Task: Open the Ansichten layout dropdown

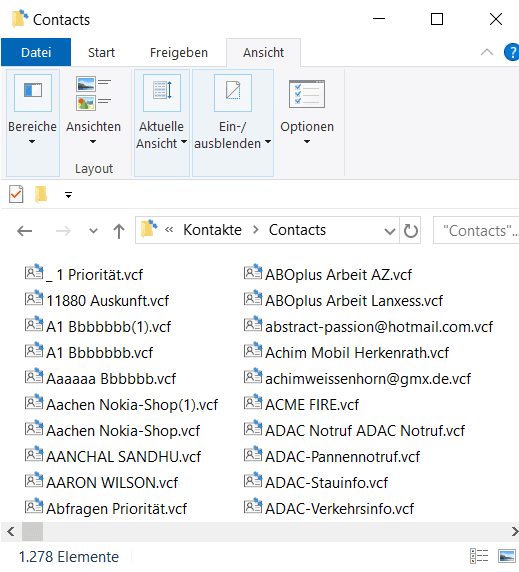Action: pos(93,113)
